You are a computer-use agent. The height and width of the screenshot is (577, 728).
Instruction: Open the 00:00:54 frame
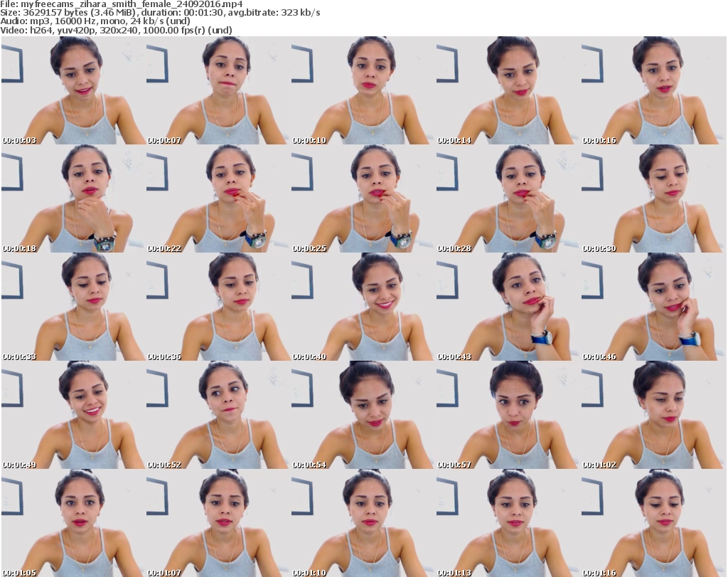(x=363, y=415)
